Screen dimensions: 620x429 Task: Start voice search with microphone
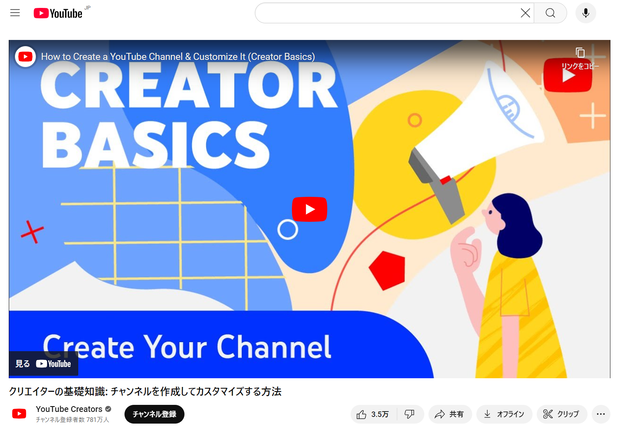tap(586, 13)
